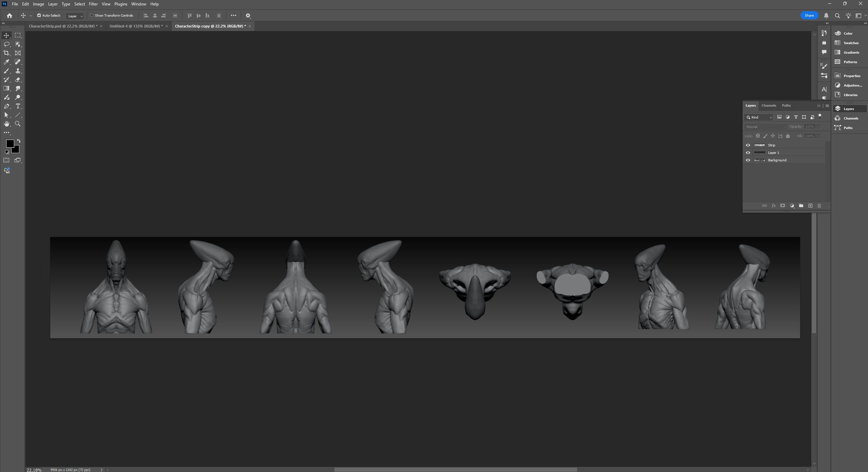Click the foreground color swatch
The image size is (868, 472).
click(x=9, y=143)
